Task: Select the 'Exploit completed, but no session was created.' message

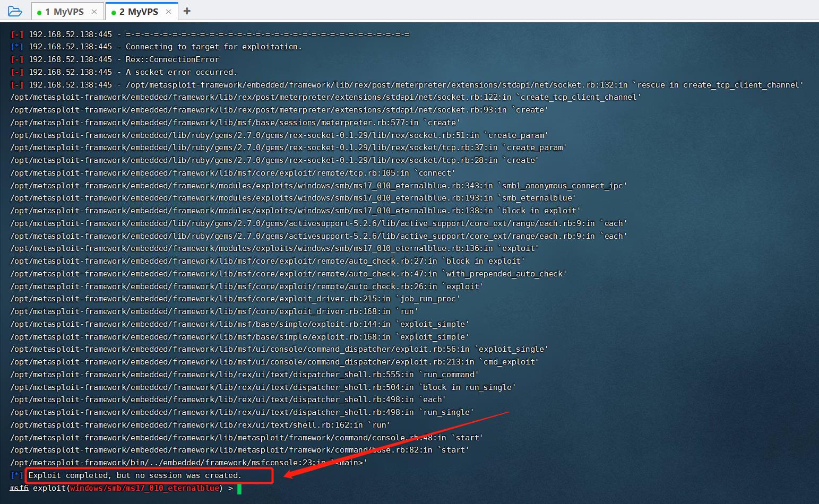Action: pos(135,475)
